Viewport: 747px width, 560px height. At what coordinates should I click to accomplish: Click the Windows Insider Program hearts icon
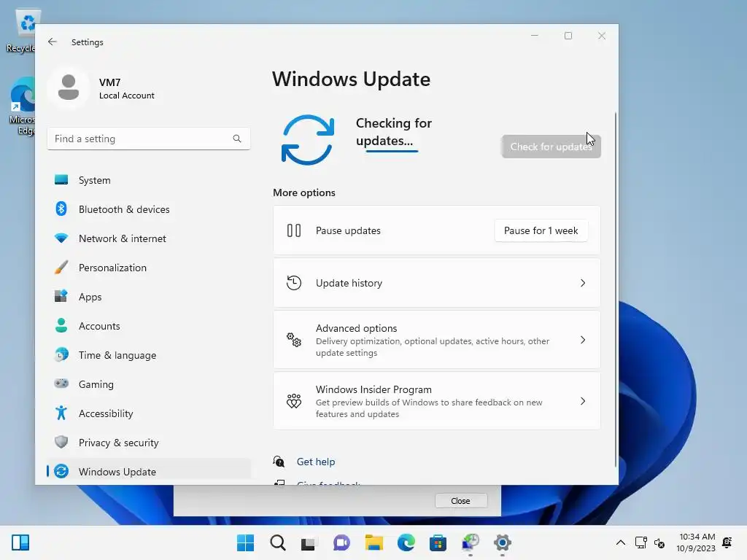pos(294,401)
